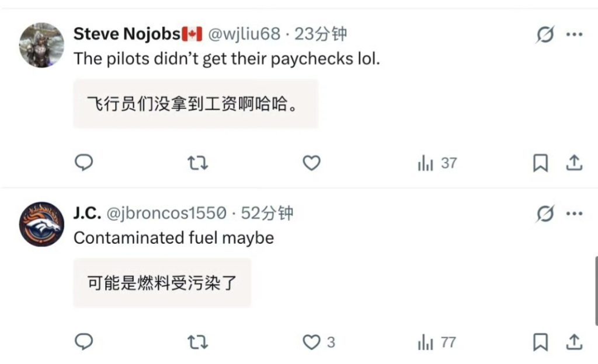The width and height of the screenshot is (598, 364).
Task: Retweet J.C.'s contaminated fuel tweet
Action: [198, 342]
